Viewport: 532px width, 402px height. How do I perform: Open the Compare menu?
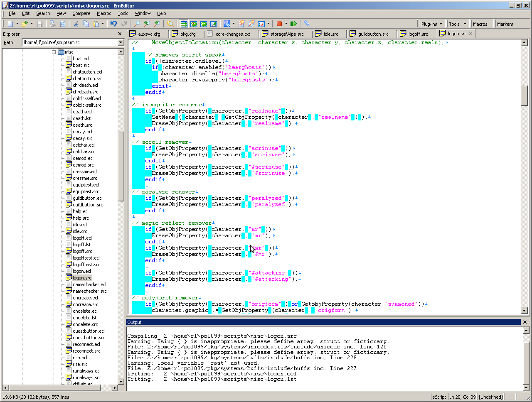(81, 13)
